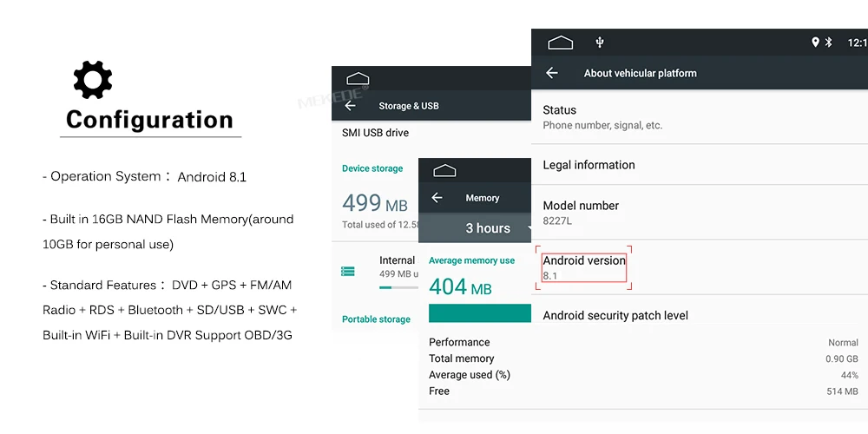Go back from About vehicular platform
Screen dimensions: 868x434
(552, 73)
